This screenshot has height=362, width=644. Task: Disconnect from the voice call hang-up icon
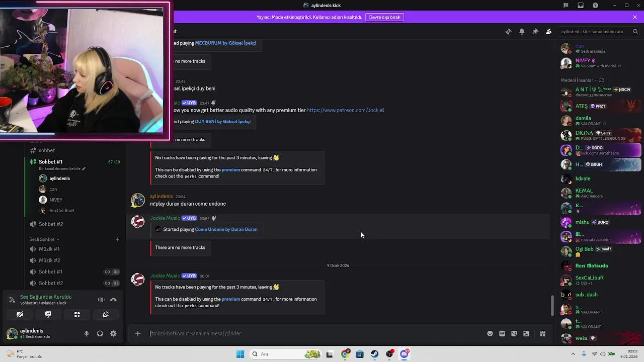pyautogui.click(x=113, y=300)
